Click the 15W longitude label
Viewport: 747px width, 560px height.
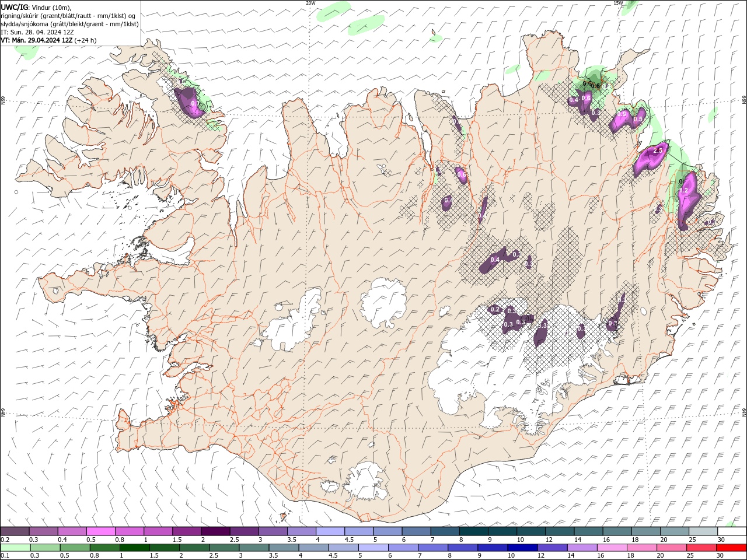tap(618, 3)
